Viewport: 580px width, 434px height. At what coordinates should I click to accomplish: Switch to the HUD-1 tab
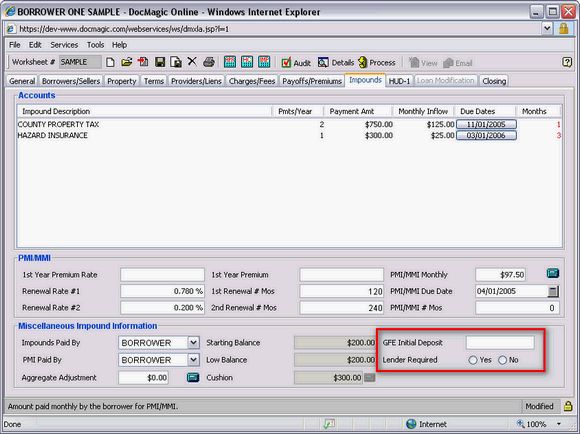[x=399, y=81]
